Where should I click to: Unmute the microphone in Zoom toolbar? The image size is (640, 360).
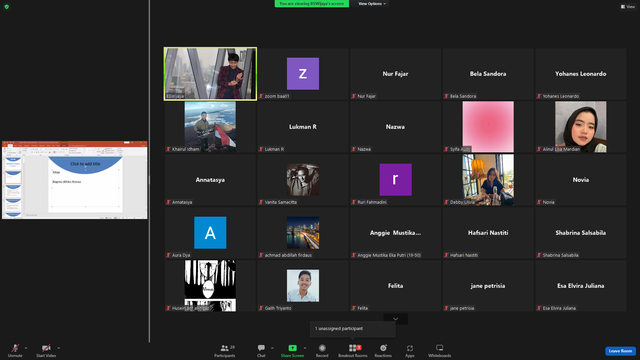click(x=15, y=350)
